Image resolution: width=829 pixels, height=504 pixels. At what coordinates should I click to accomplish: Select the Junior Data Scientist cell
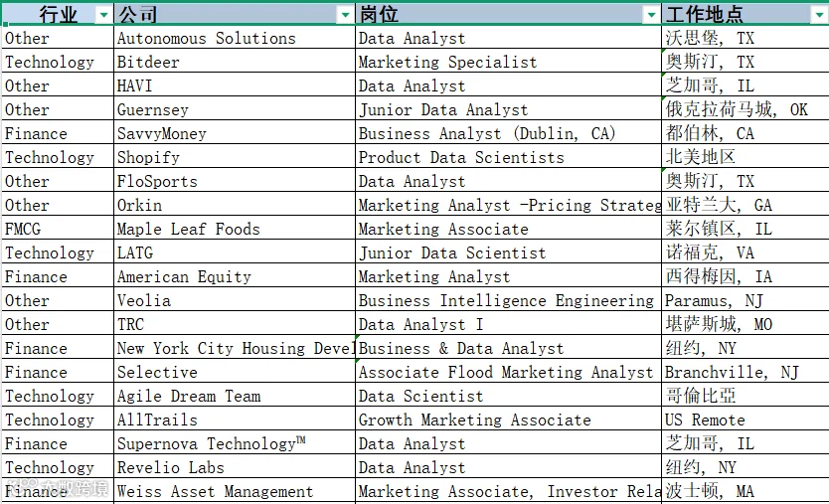click(x=508, y=252)
